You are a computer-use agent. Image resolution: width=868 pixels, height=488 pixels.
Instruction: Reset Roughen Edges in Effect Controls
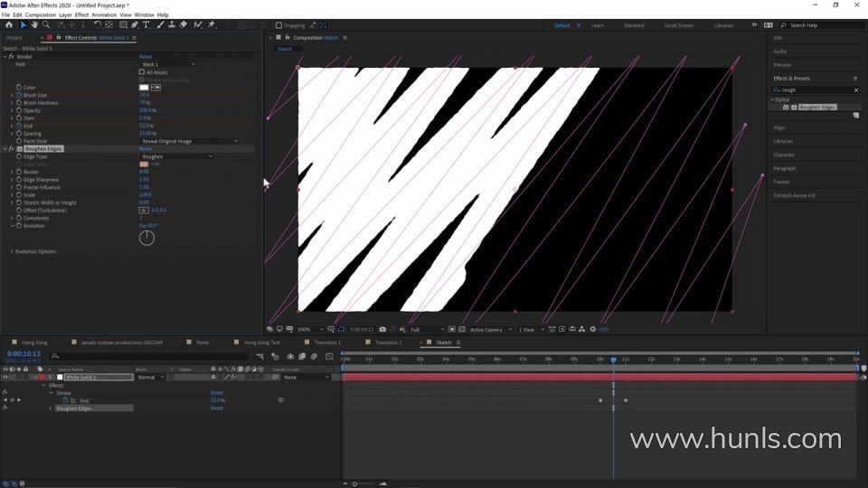146,149
